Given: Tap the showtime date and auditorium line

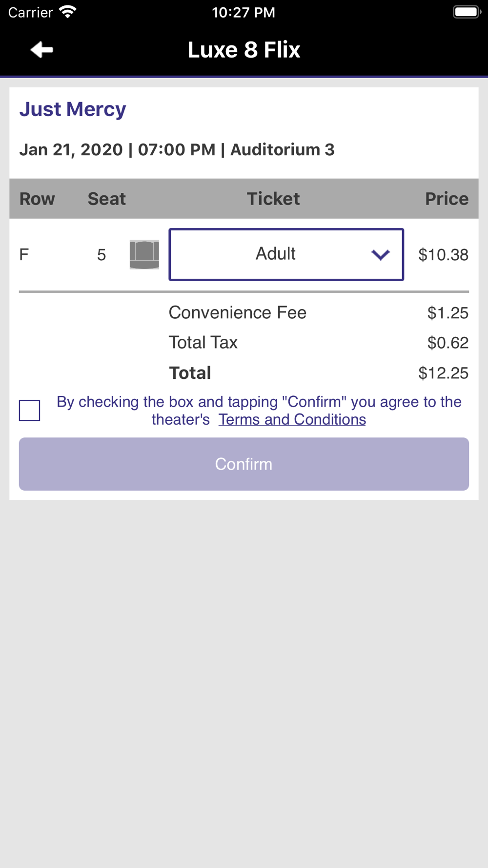Looking at the screenshot, I should [x=177, y=150].
